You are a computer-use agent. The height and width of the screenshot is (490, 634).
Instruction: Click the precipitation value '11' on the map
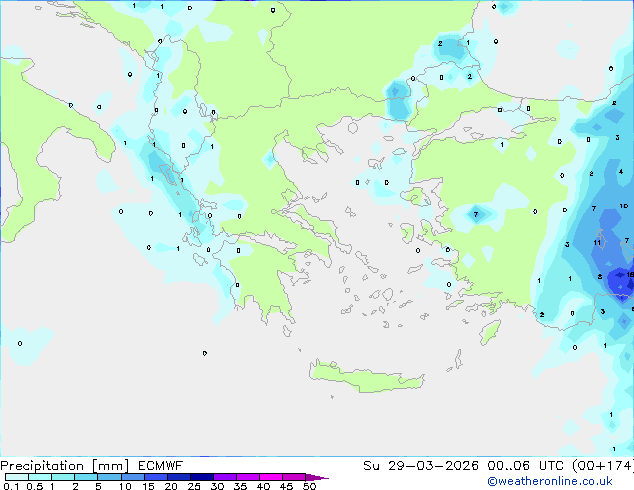(x=597, y=243)
